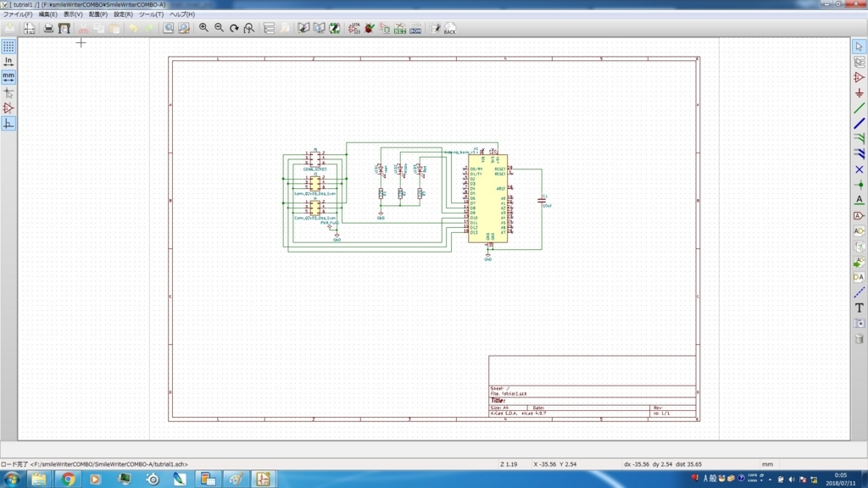The height and width of the screenshot is (488, 868).
Task: Open the 配置(P) menu
Action: [x=98, y=14]
